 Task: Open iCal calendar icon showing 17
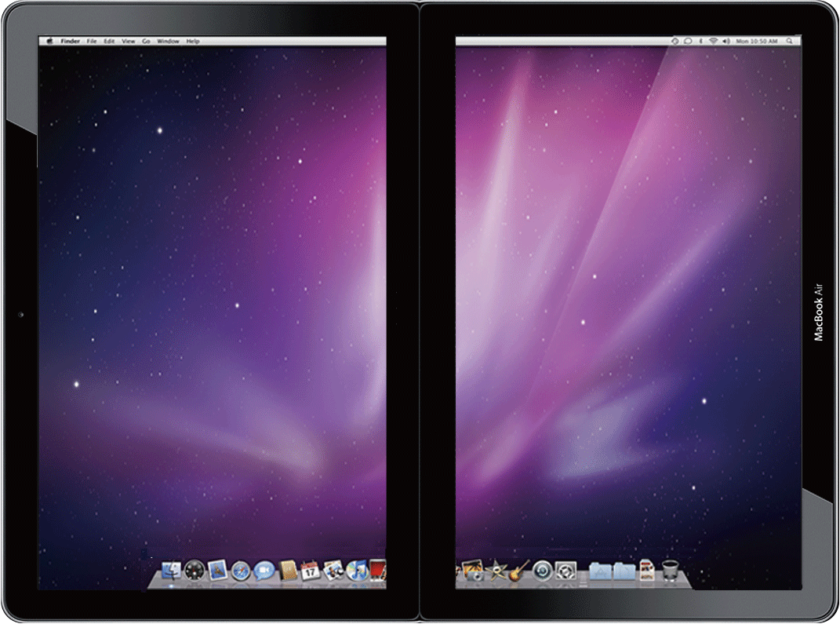tap(310, 571)
